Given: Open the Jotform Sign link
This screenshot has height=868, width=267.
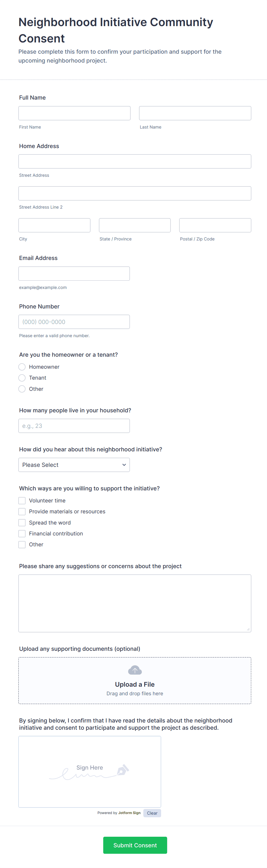Looking at the screenshot, I should pos(129,813).
